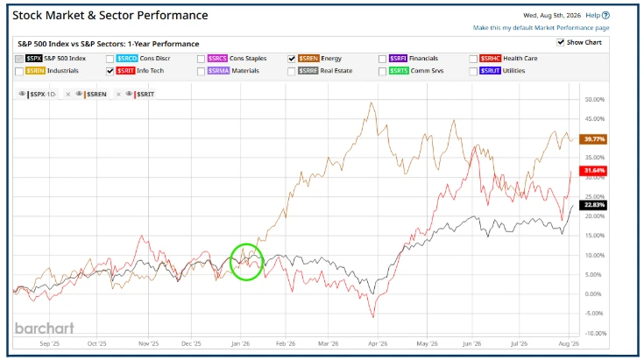The width and height of the screenshot is (644, 360).
Task: Click the Jan '26 axis label
Action: 240,343
